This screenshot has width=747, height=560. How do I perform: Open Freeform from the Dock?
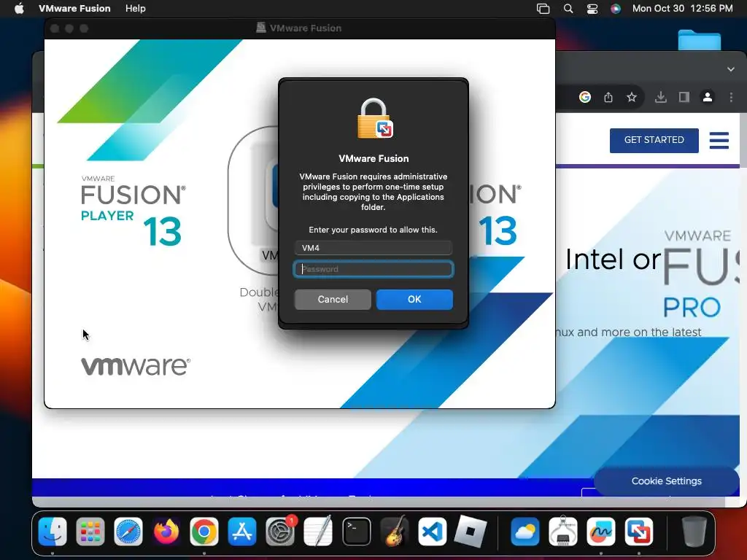coord(601,532)
